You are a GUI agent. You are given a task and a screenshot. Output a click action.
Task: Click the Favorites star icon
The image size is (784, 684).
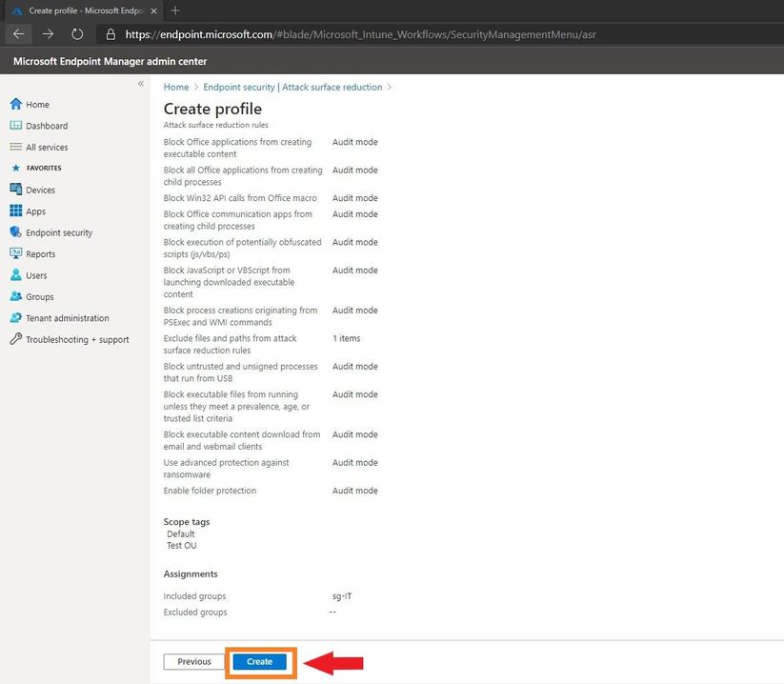(16, 168)
